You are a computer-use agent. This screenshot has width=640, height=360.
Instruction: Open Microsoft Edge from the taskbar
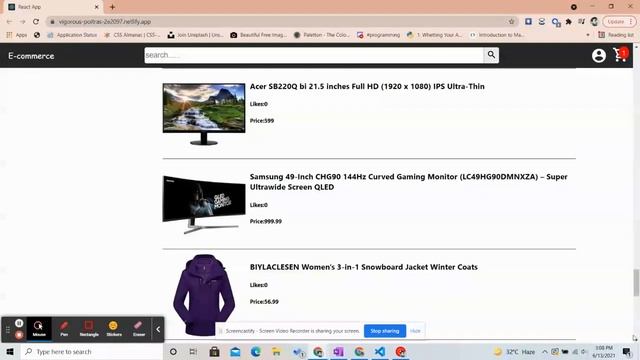[x=256, y=351]
